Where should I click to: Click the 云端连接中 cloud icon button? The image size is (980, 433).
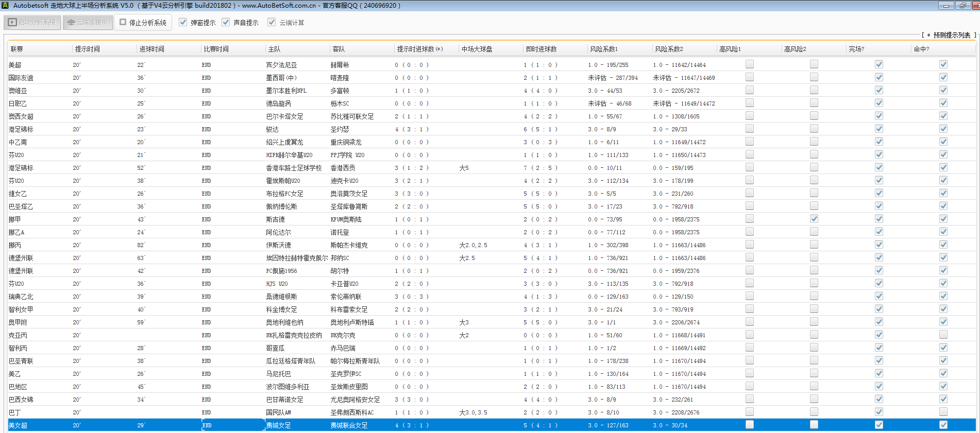pos(88,23)
